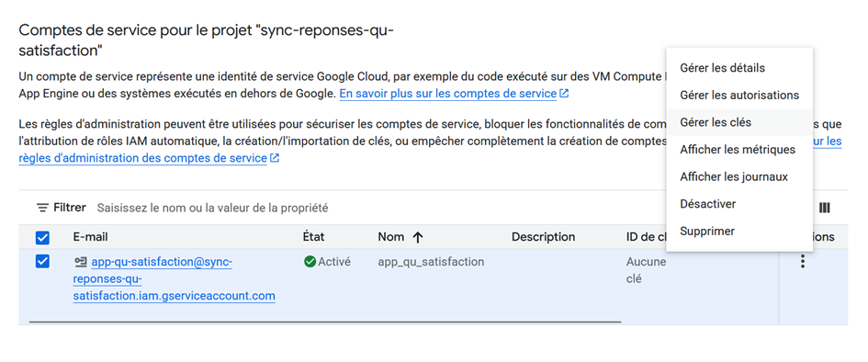Uncheck the app-qu-satisfaction row checkbox

(x=42, y=261)
